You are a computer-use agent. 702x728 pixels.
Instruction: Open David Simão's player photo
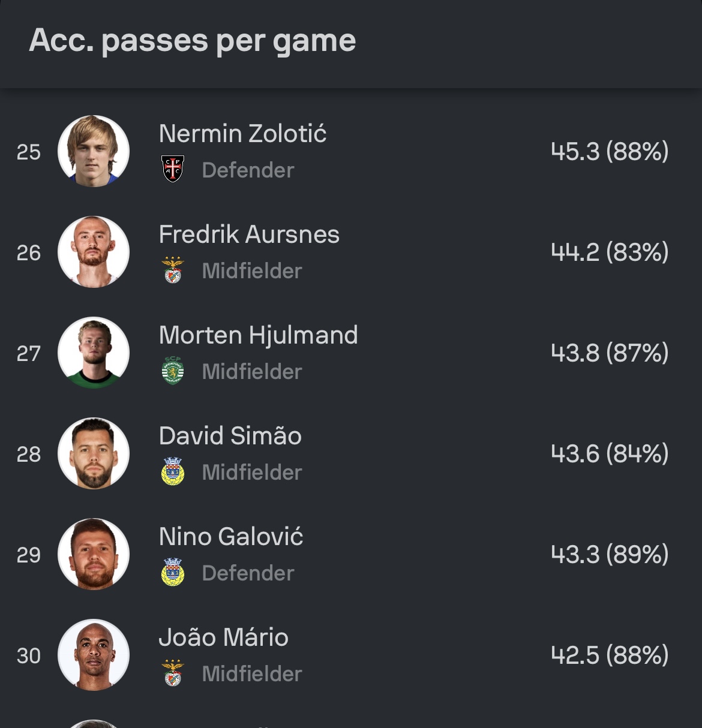[x=94, y=453]
